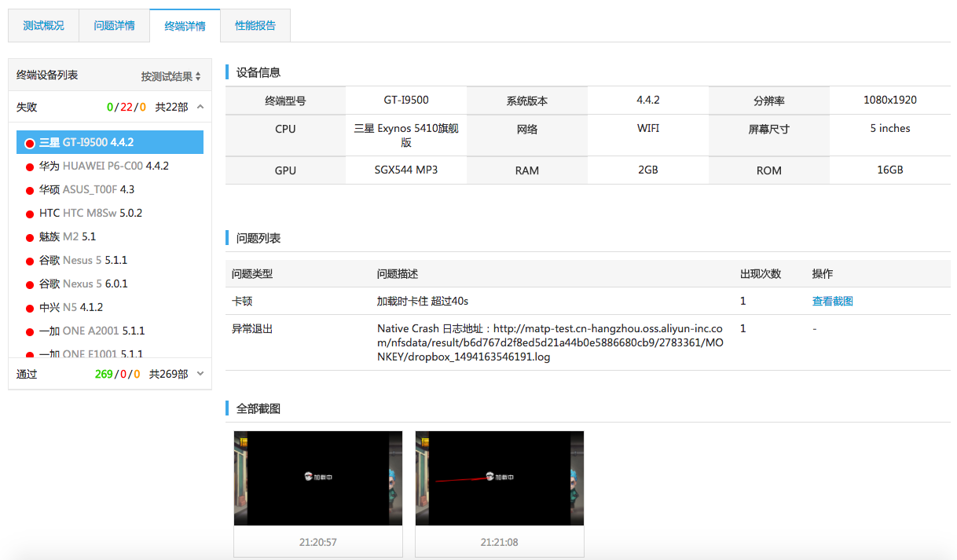
Task: Click the 16GB ROM value
Action: (890, 170)
